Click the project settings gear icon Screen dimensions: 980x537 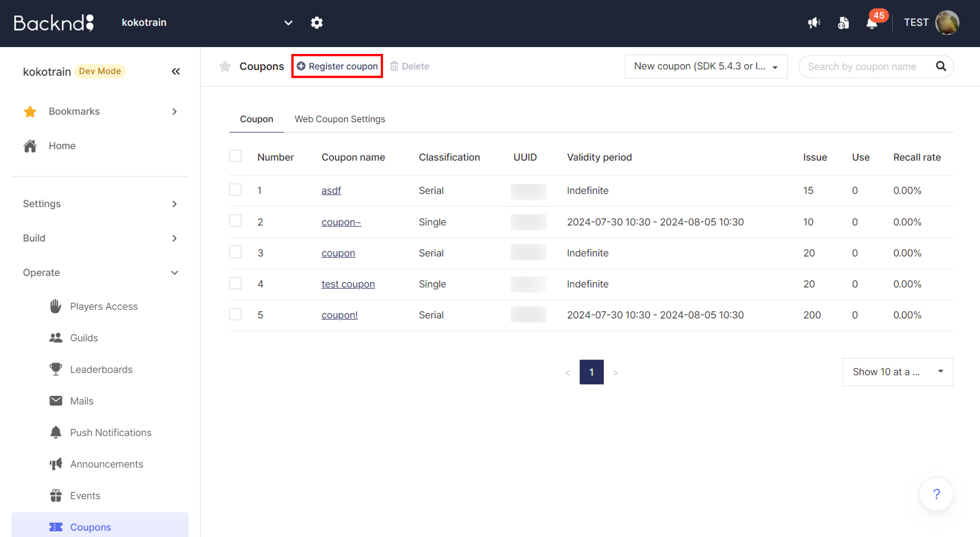(x=317, y=23)
